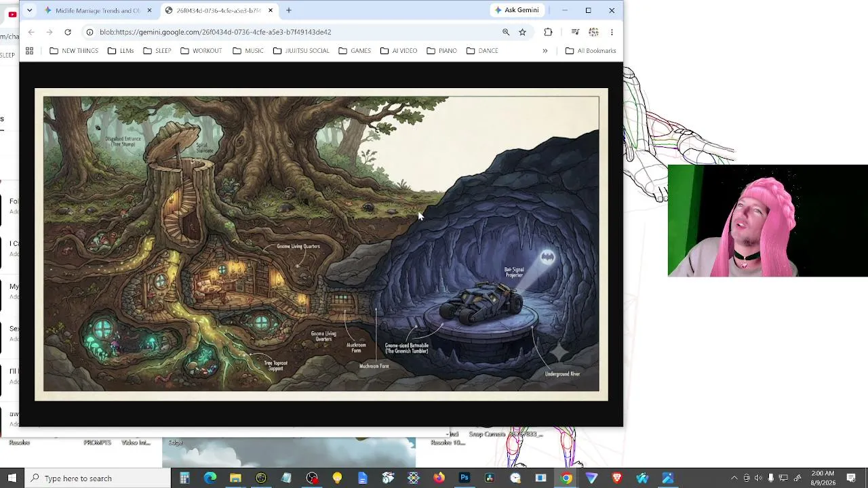Open the LLMs bookmark folder
The width and height of the screenshot is (868, 488).
point(121,51)
